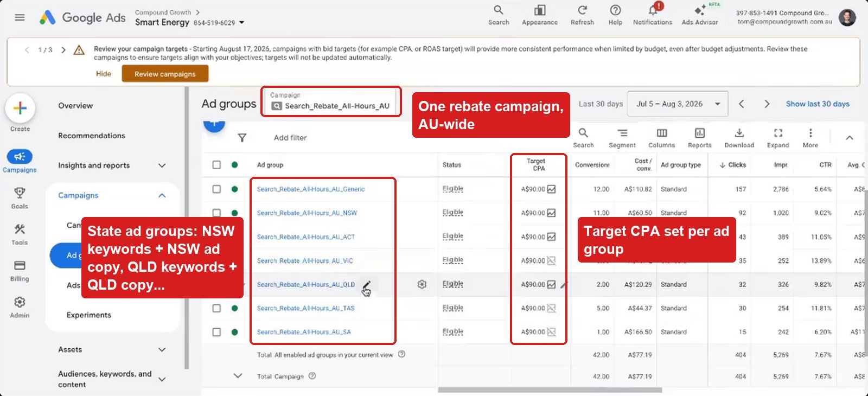Open the Segment options
The image size is (868, 396).
(622, 138)
